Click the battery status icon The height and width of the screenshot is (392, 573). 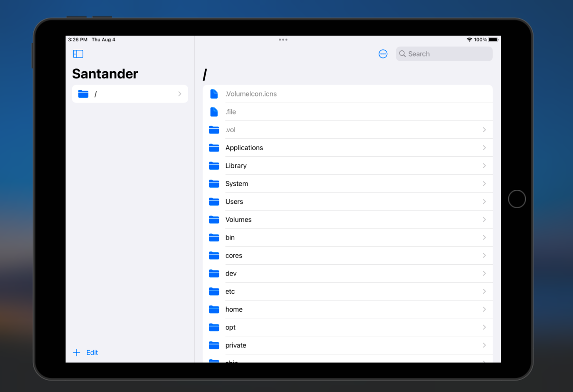click(x=493, y=40)
